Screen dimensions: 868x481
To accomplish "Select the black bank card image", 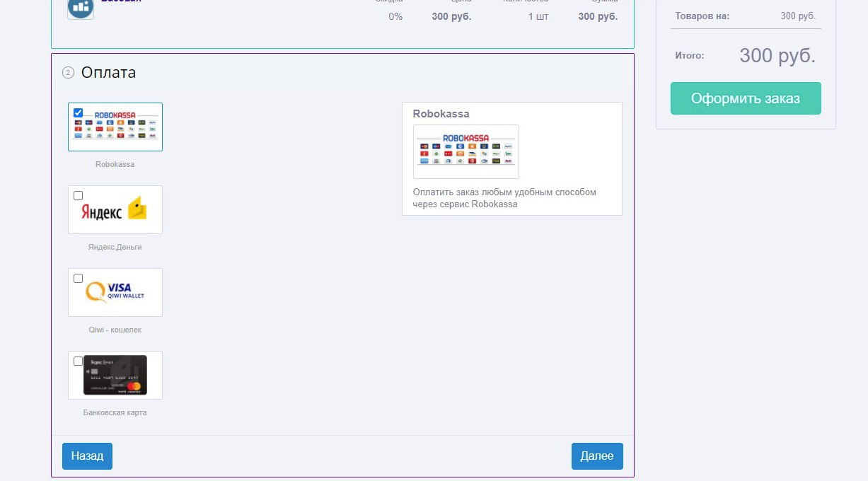I will tap(115, 375).
